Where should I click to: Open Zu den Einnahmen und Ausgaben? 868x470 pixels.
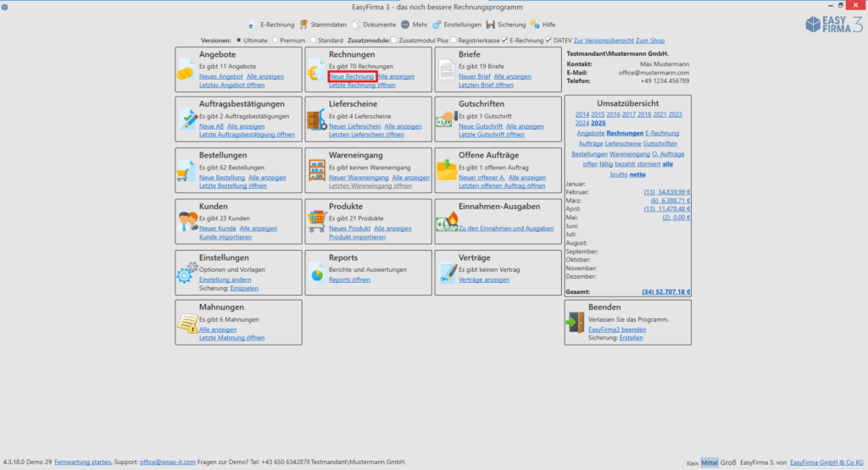tap(506, 229)
